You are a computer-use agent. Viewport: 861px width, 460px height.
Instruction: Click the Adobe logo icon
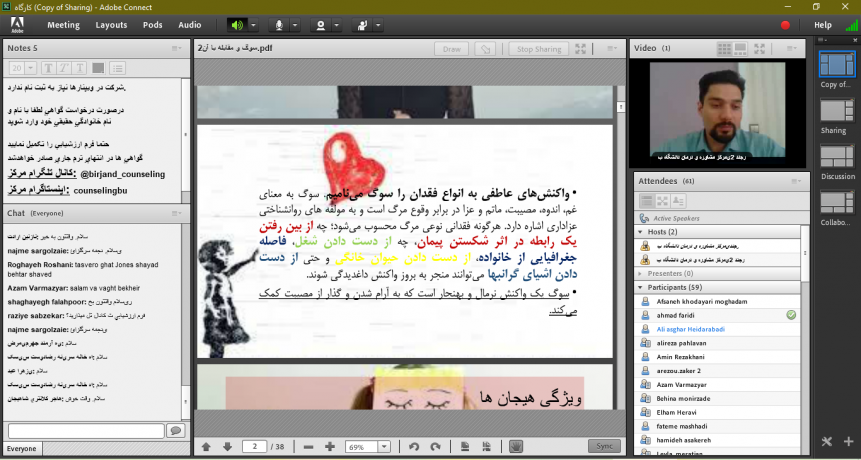17,25
